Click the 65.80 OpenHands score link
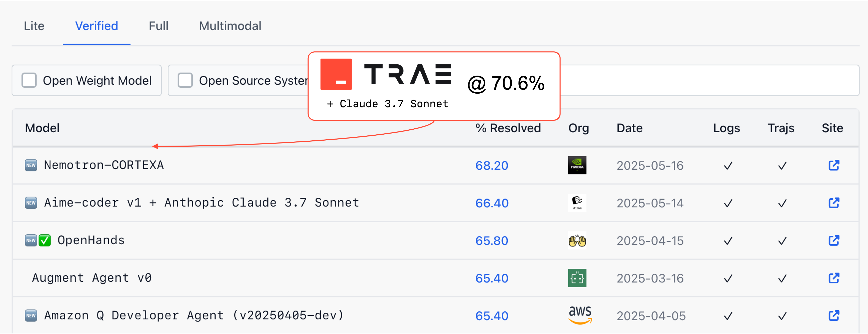The height and width of the screenshot is (334, 868). tap(492, 241)
